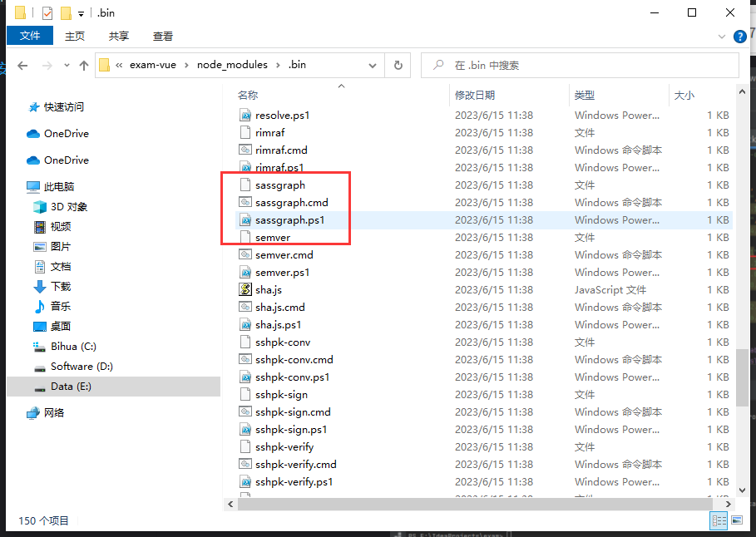Switch to the 主页 ribbon tab

(x=75, y=36)
